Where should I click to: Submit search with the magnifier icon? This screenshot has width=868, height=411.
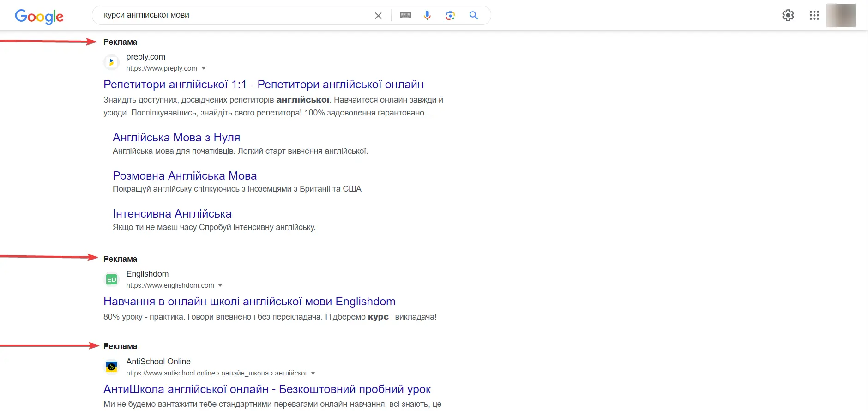coord(473,15)
